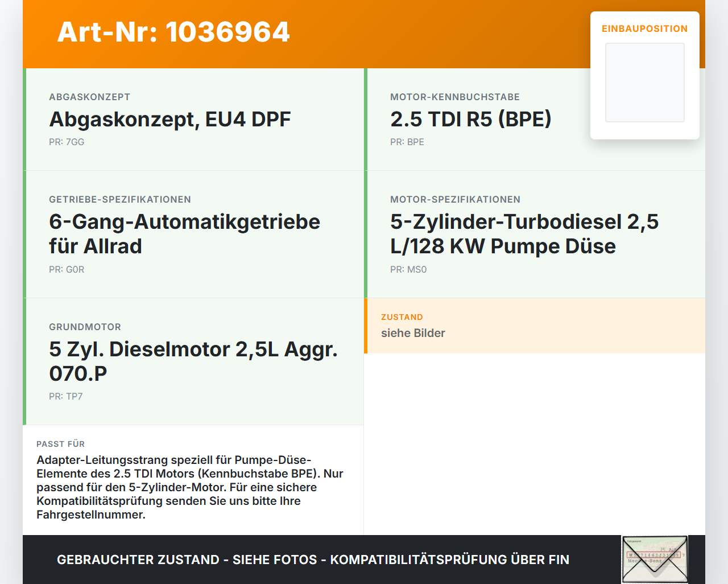Click the PR: TP7 code

(x=66, y=396)
